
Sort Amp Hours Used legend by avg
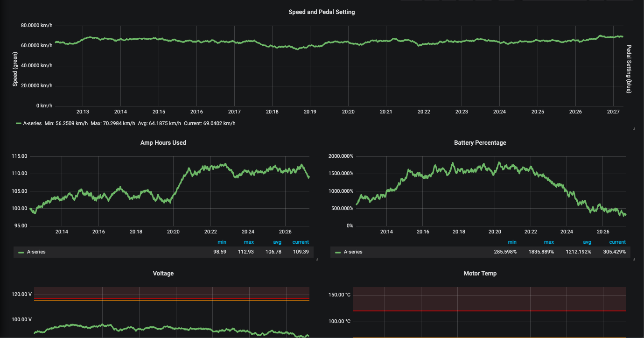click(277, 242)
